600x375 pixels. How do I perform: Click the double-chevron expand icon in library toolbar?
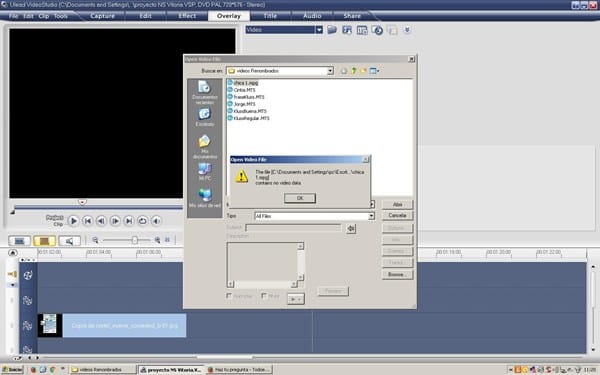tap(407, 30)
